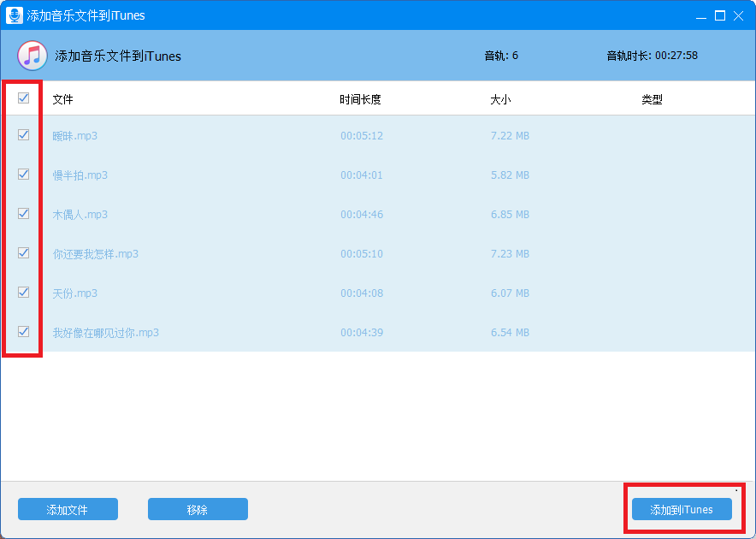Click the 移除 button
Viewport: 756px width, 539px height.
pyautogui.click(x=198, y=509)
